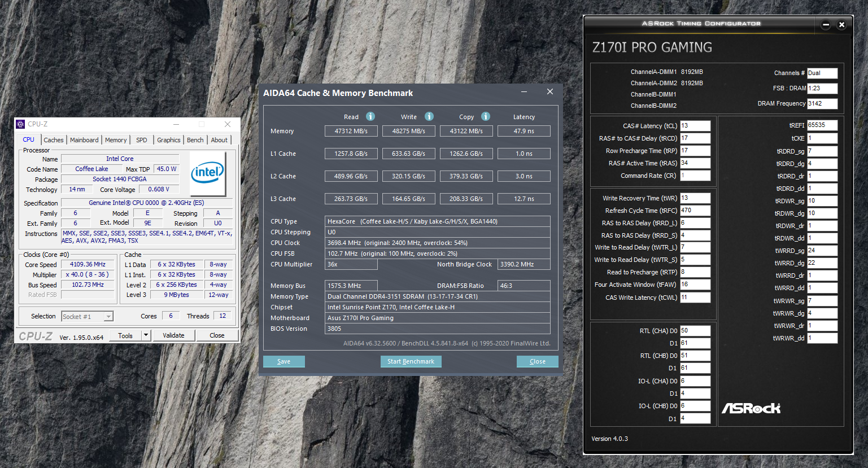Click the Motherboard value Asus Z170I Pro Gaming

[438, 318]
